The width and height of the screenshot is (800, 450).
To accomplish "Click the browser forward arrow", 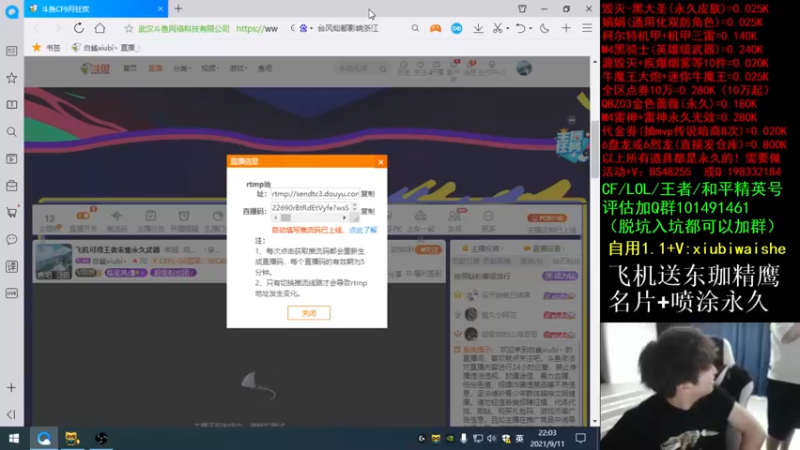I will pos(57,29).
